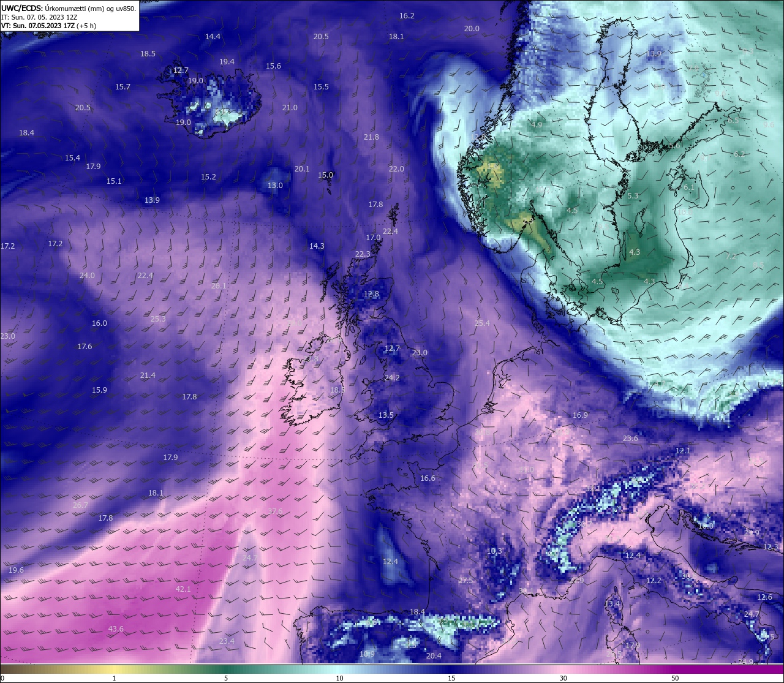Image resolution: width=784 pixels, height=683 pixels.
Task: Click the value 16.2 at top of map
Action: point(407,16)
